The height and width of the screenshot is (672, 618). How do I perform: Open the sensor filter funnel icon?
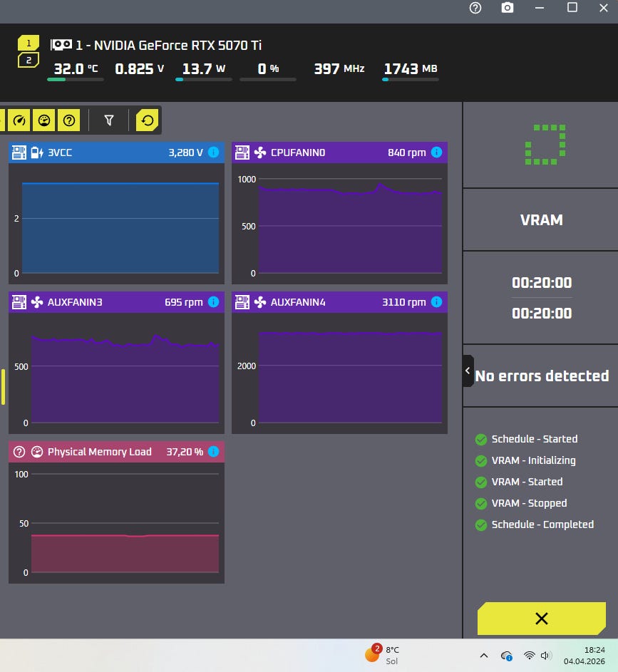109,120
